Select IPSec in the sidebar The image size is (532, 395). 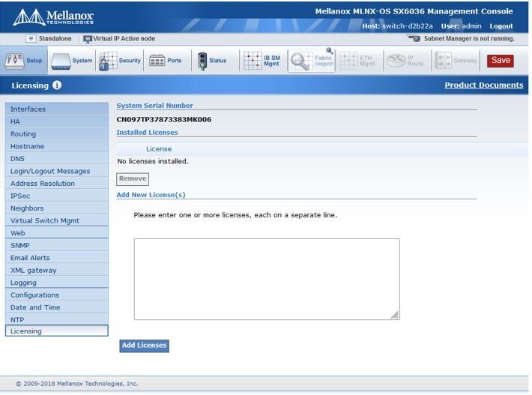point(57,196)
